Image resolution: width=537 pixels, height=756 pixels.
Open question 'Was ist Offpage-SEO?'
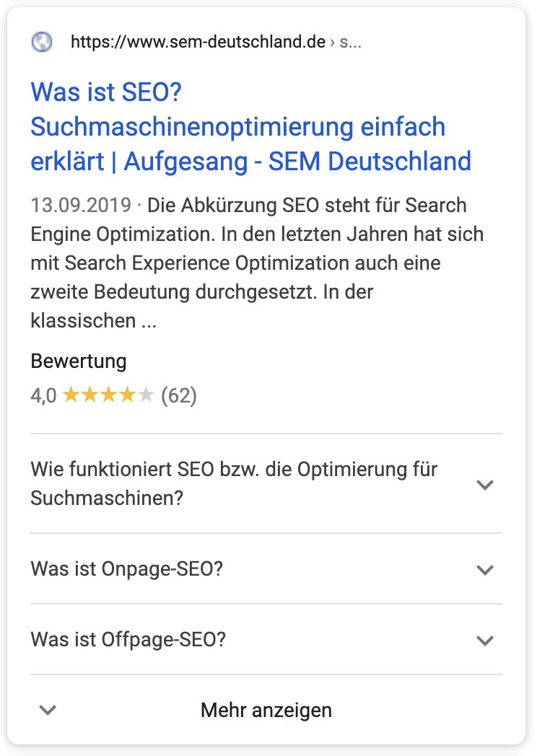pyautogui.click(x=128, y=640)
